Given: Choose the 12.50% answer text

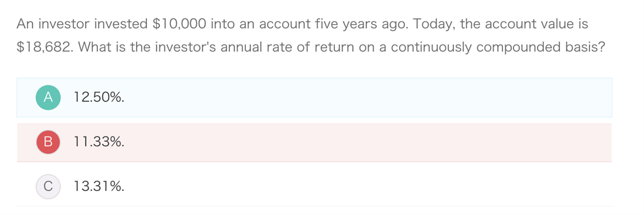Looking at the screenshot, I should pos(99,97).
